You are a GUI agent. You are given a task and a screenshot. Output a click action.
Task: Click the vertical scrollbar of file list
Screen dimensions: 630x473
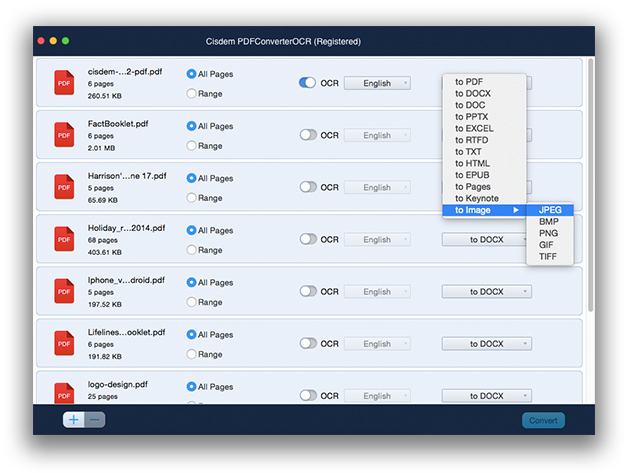pyautogui.click(x=590, y=180)
